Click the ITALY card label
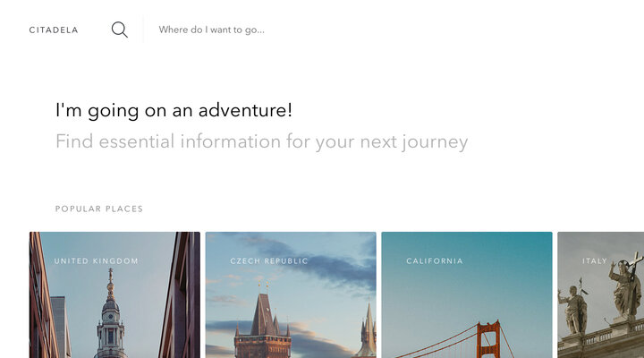 tap(594, 261)
